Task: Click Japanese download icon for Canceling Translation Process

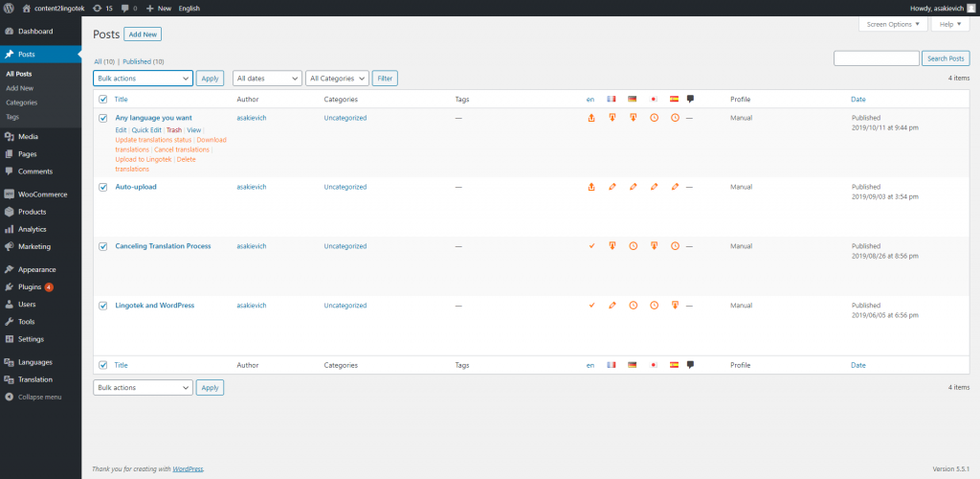Action: coord(654,246)
